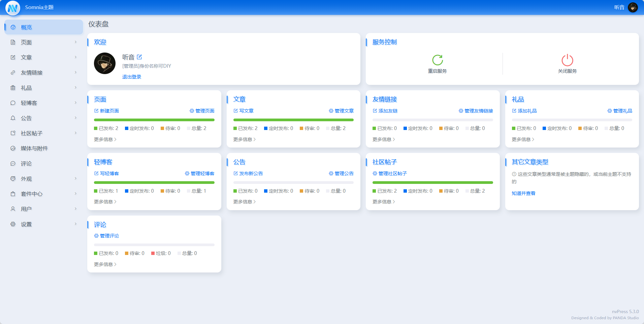Screen dimensions: 644x324
Task: Click the restart service icon
Action: coord(437,60)
